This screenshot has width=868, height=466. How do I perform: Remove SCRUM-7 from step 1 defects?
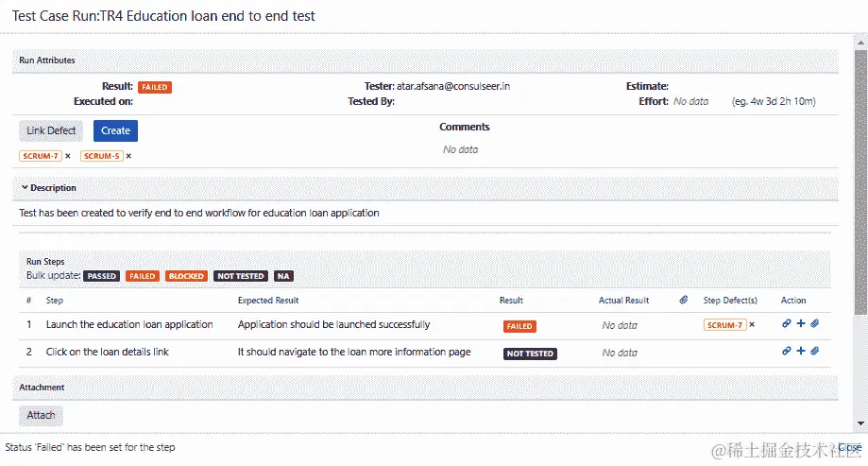[x=752, y=324]
